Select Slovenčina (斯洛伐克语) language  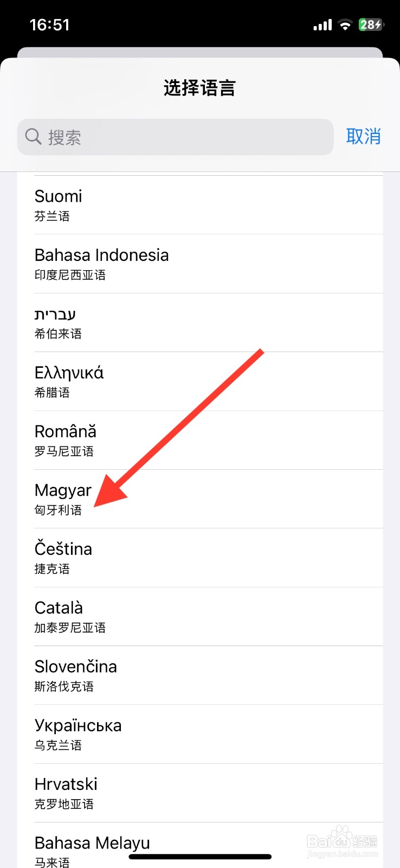199,675
